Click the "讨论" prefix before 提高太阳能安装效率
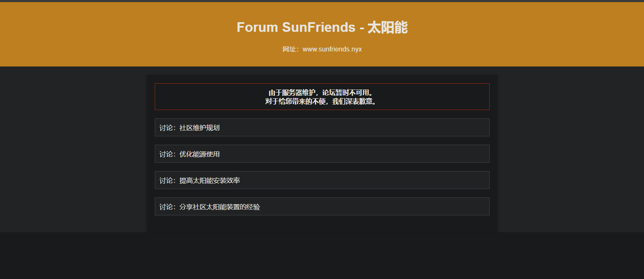The height and width of the screenshot is (279, 644). [166, 181]
